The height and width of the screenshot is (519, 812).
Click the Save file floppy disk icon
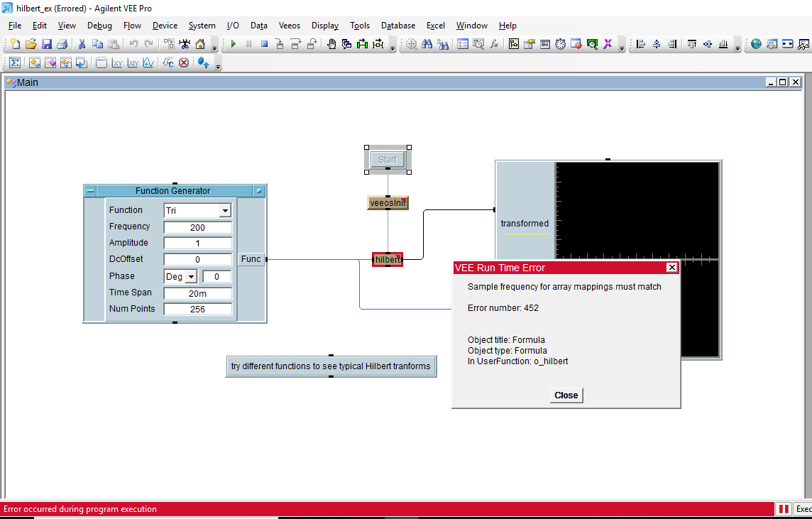point(47,44)
